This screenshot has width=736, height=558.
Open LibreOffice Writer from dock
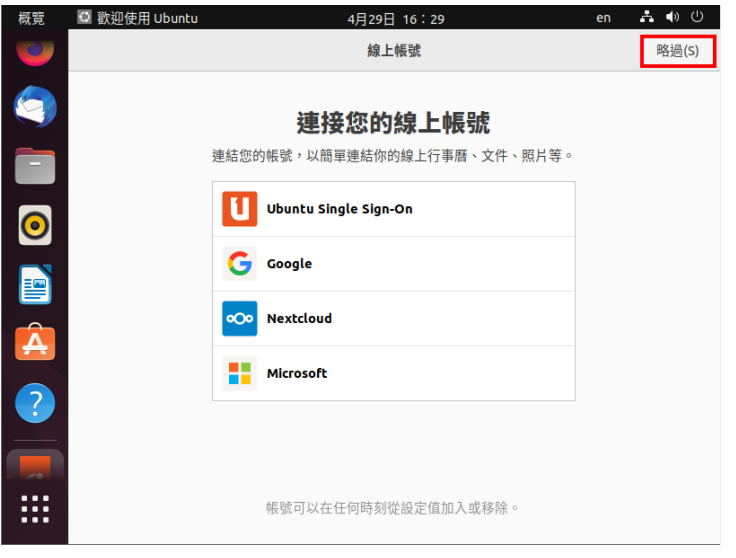click(x=35, y=284)
